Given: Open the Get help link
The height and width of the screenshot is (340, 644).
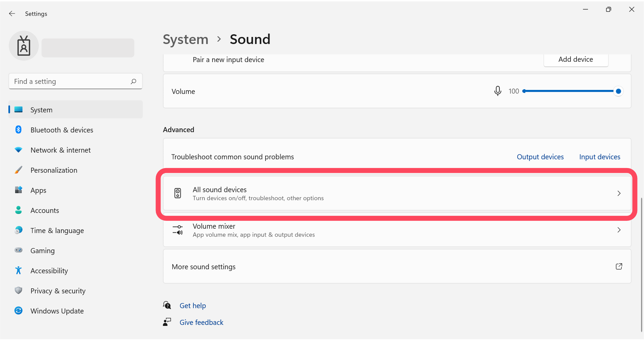Looking at the screenshot, I should pos(193,305).
